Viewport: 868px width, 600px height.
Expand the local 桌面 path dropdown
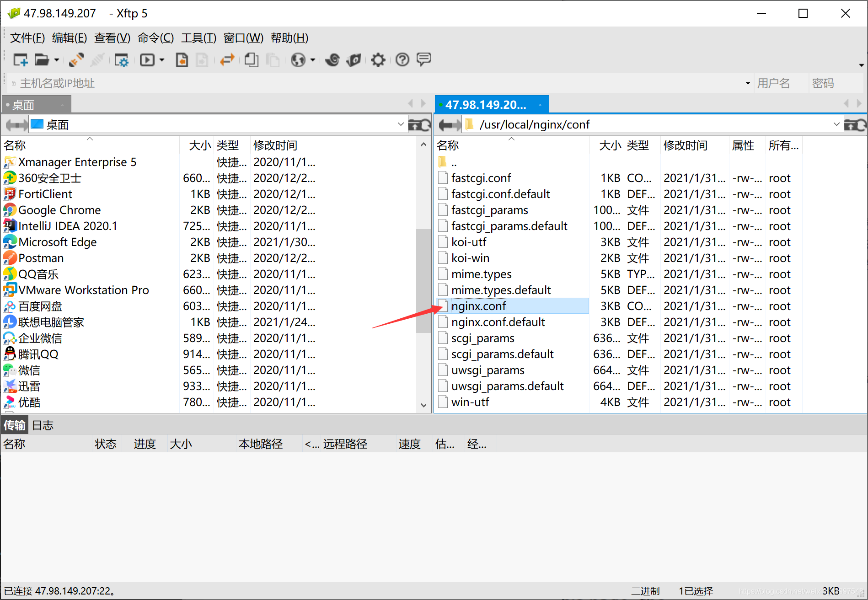coord(401,124)
